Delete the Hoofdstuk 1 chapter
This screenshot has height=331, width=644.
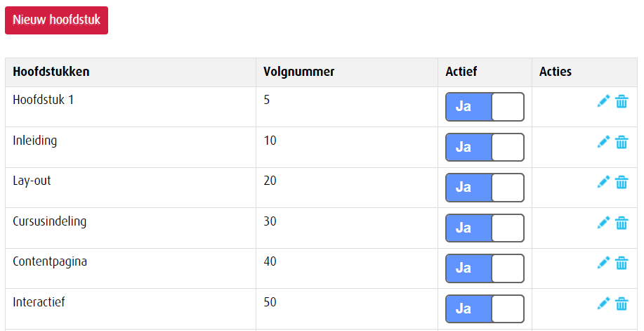(622, 101)
